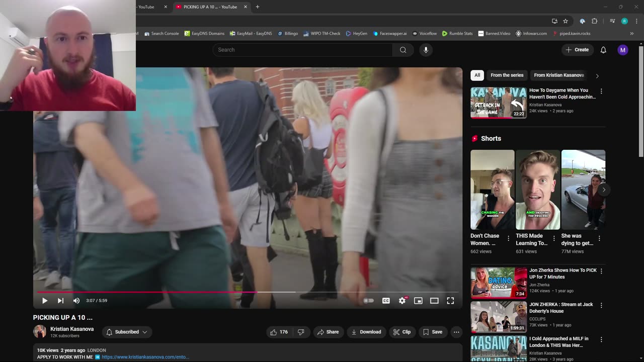644x362 pixels.
Task: Open She was dying to get short
Action: coord(584,190)
